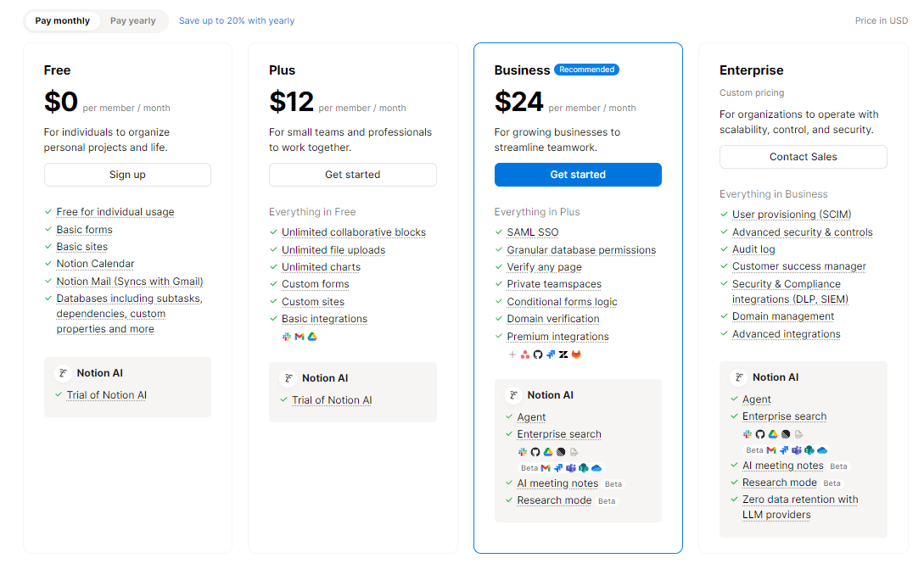924x586 pixels.
Task: Click Conditional forms logic feature
Action: click(x=562, y=302)
